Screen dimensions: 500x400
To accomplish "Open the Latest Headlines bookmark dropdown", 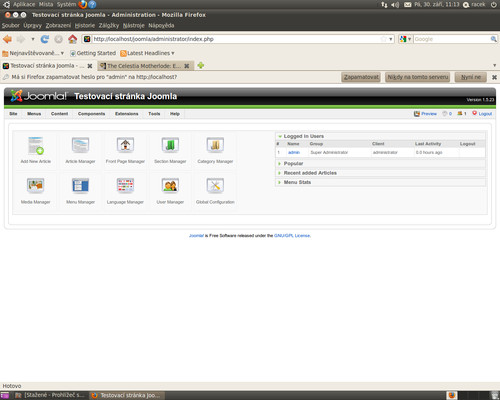I will [x=147, y=53].
